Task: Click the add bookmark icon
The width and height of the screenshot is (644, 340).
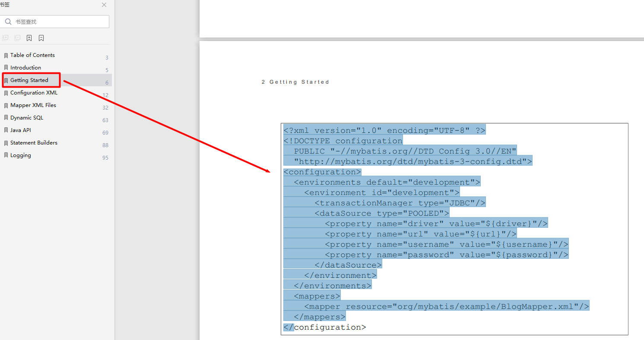Action: (x=29, y=38)
